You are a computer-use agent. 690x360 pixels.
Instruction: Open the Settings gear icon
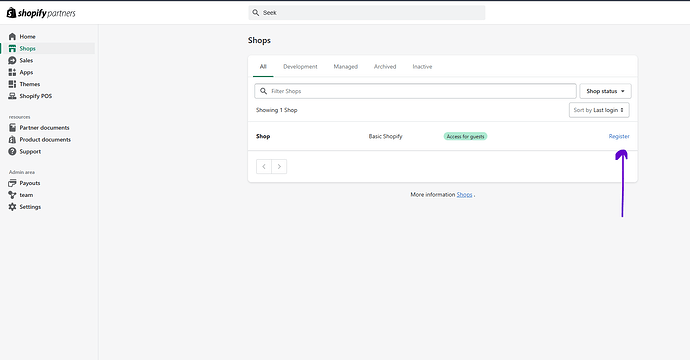(x=12, y=207)
